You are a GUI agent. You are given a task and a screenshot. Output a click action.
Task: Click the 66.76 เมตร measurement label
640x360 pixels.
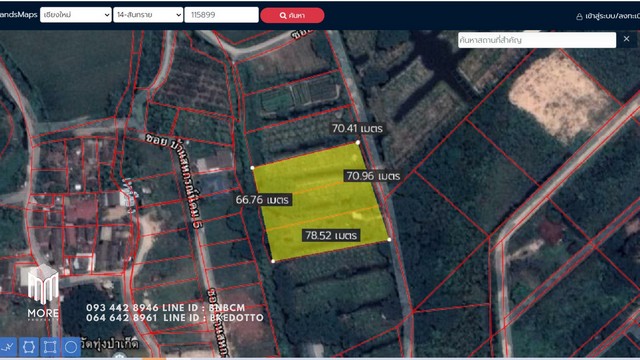point(262,200)
